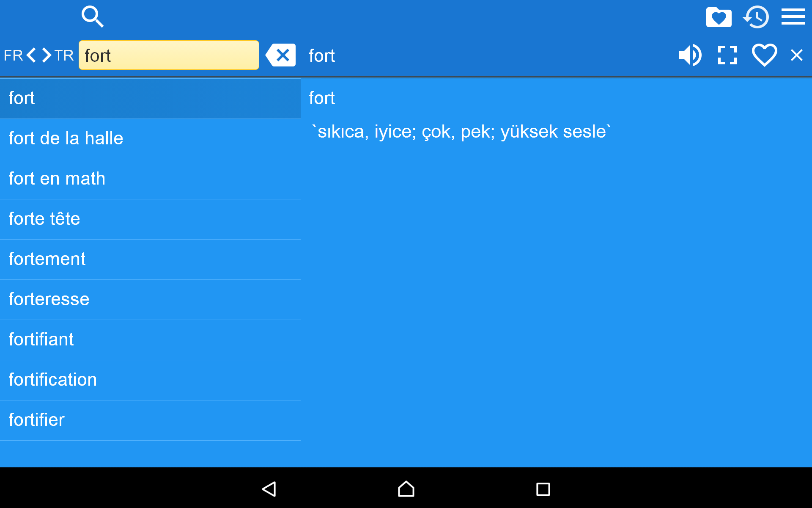Tap the 'fortifier' list item
812x508 pixels.
(150, 420)
